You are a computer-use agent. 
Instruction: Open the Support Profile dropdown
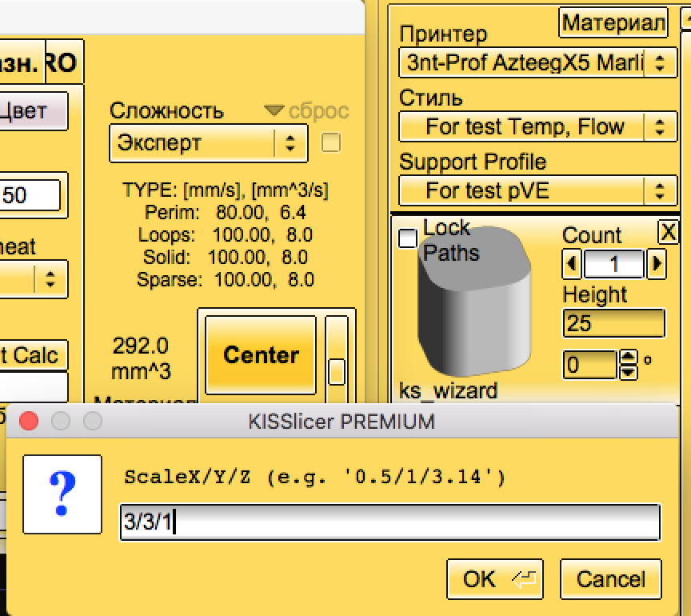click(x=536, y=190)
